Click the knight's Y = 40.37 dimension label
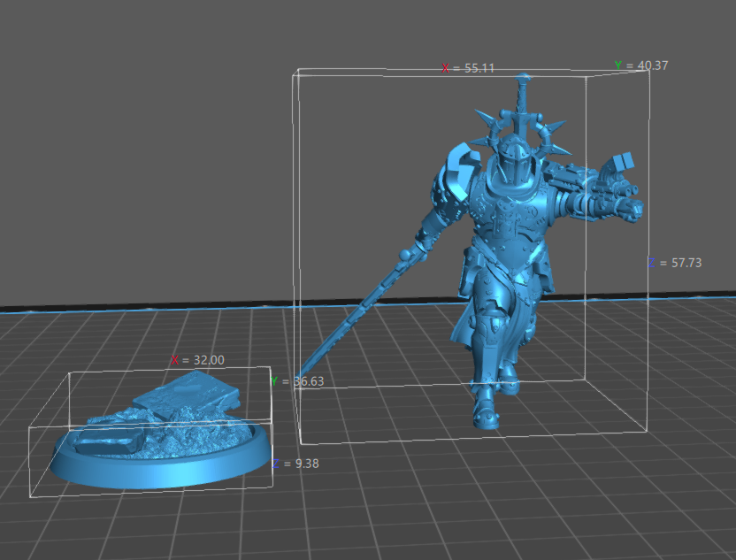 tap(641, 65)
